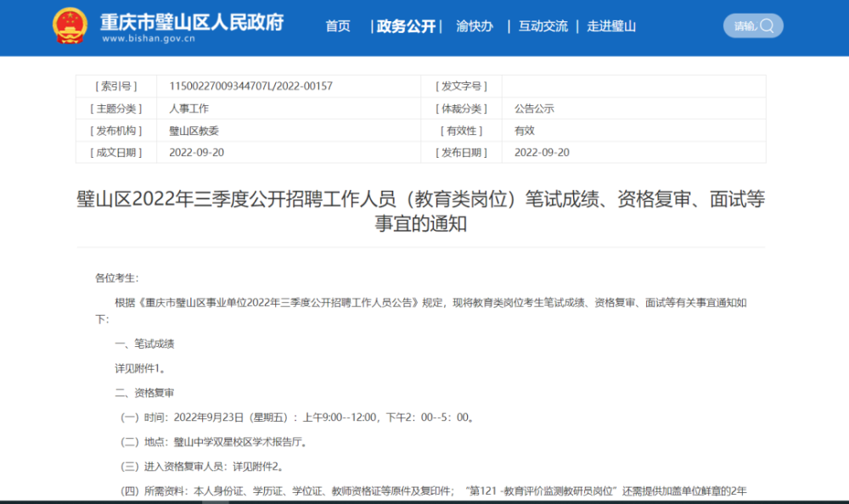849x504 pixels.
Task: Click the [发文字号] label cell
Action: (461, 86)
